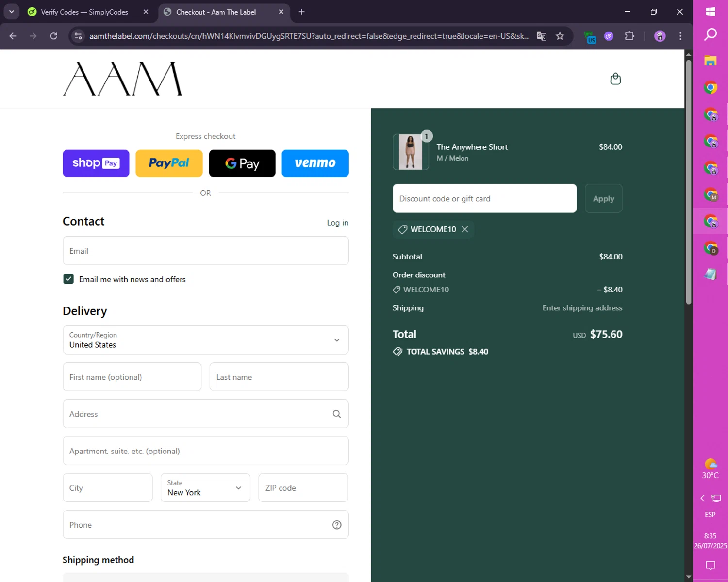This screenshot has height=582, width=728.
Task: Open the Chrome three-dot menu
Action: coord(680,36)
